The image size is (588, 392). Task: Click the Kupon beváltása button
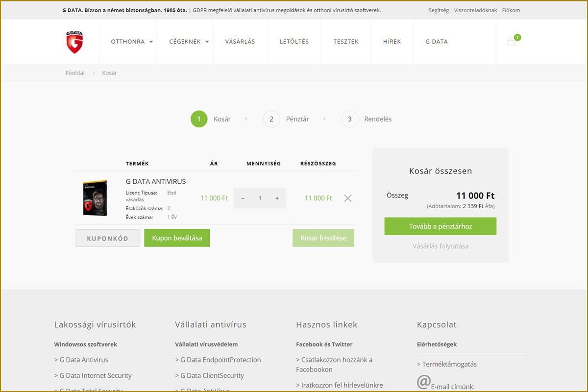pos(177,238)
